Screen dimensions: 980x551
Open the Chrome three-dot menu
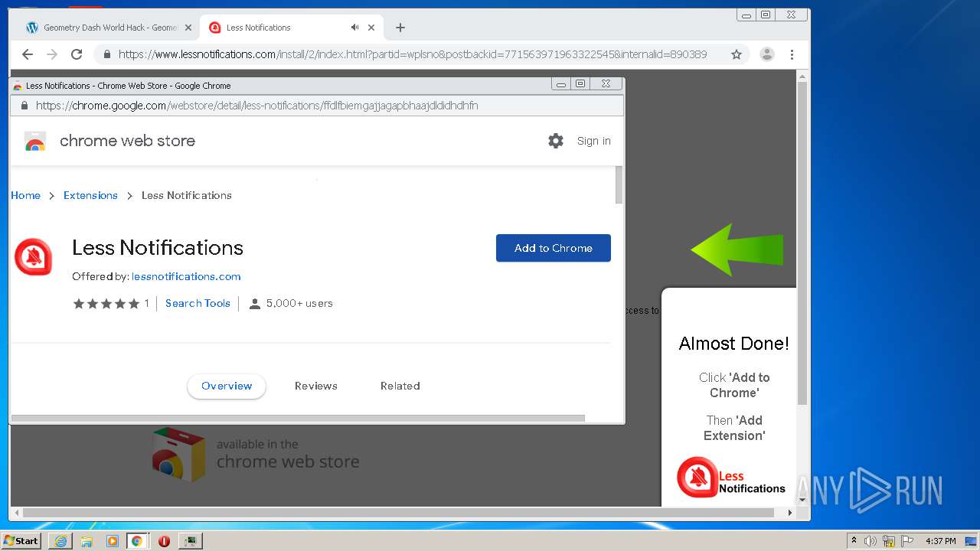[x=792, y=54]
